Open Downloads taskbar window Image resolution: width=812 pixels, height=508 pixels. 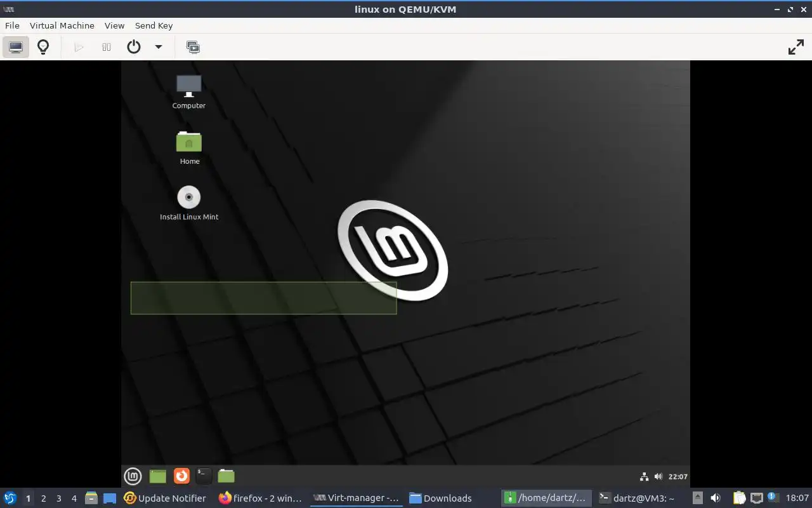440,498
